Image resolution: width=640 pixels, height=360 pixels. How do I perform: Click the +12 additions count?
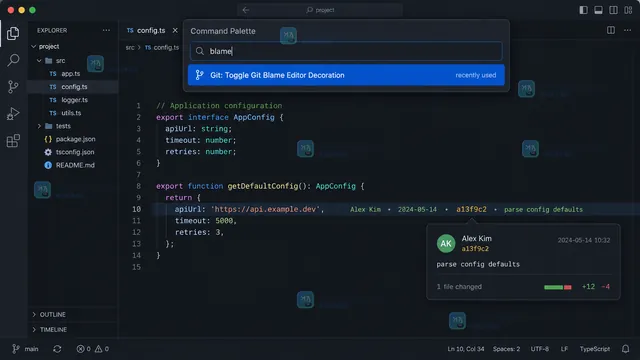[588, 287]
